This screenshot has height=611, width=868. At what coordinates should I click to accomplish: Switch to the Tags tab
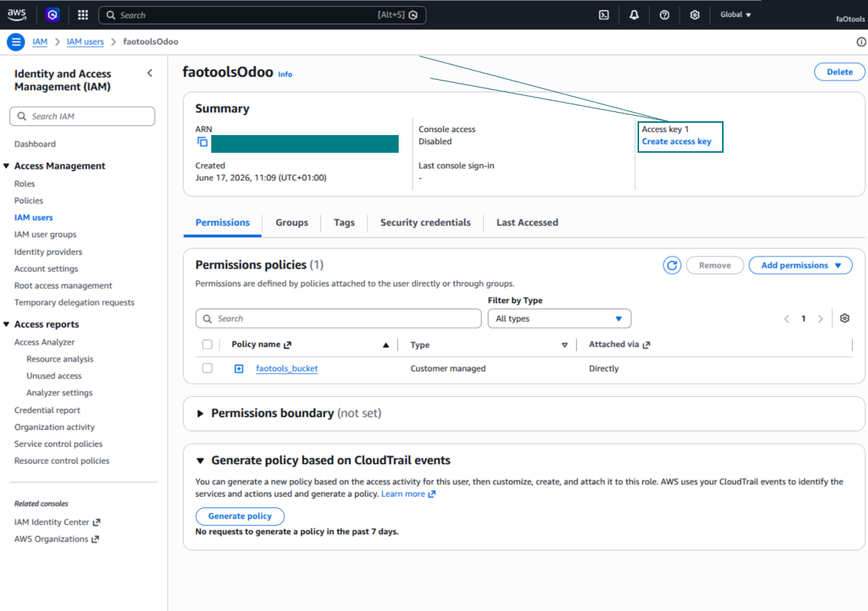344,223
